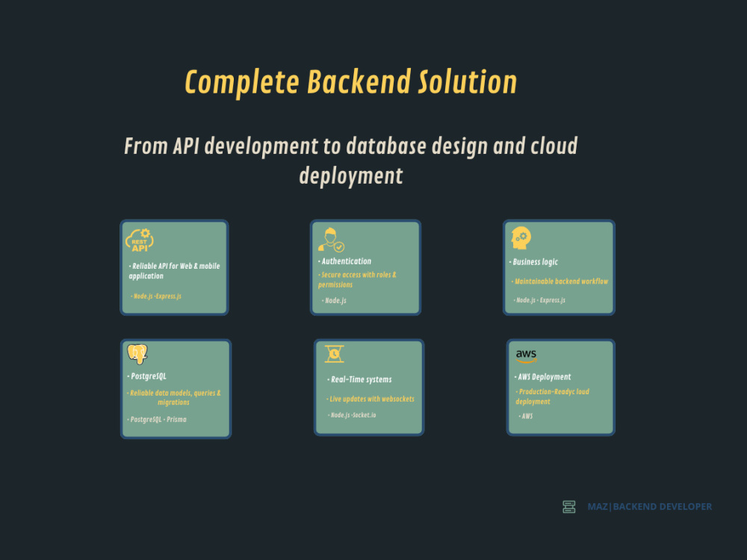The image size is (747, 560).
Task: Click 'Live updates with websockets' text
Action: pos(371,399)
